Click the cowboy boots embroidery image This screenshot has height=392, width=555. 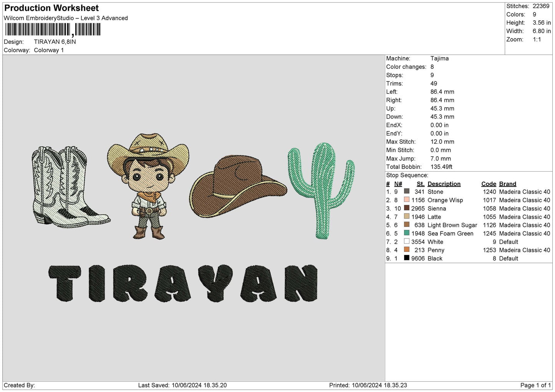70,187
